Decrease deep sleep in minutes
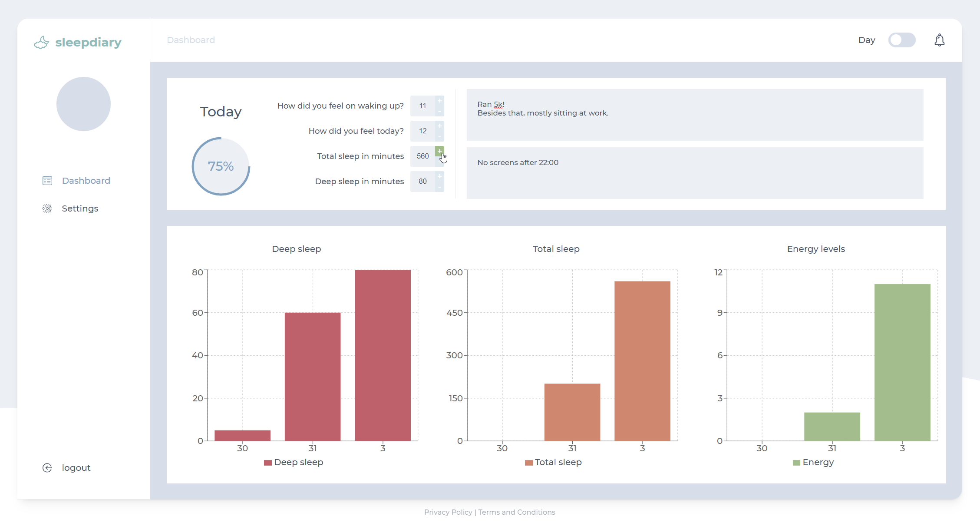 click(439, 187)
